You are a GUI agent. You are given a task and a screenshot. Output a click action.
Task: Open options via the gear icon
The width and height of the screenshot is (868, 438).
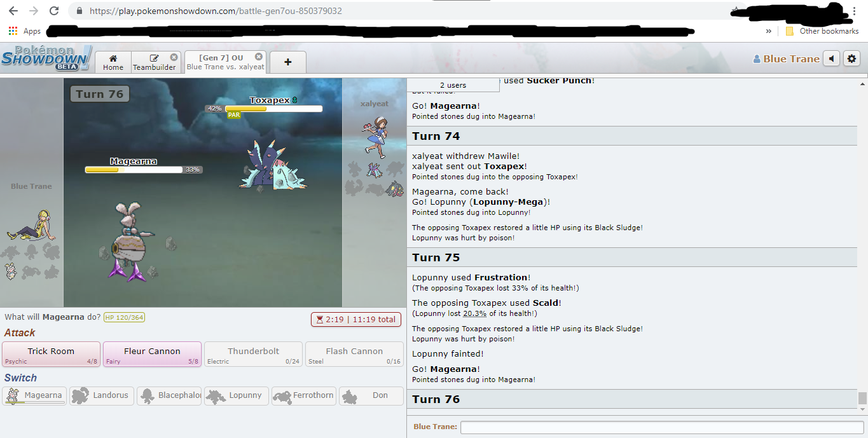coord(851,58)
